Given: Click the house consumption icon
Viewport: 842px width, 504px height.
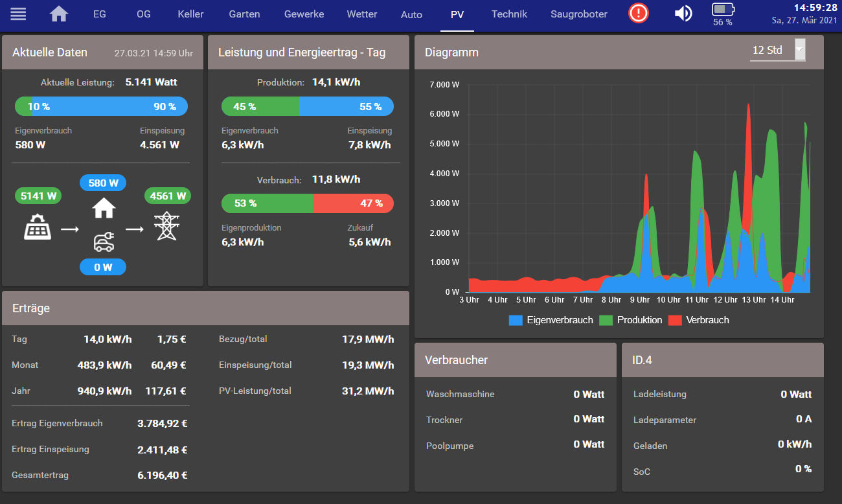Looking at the screenshot, I should [x=104, y=208].
